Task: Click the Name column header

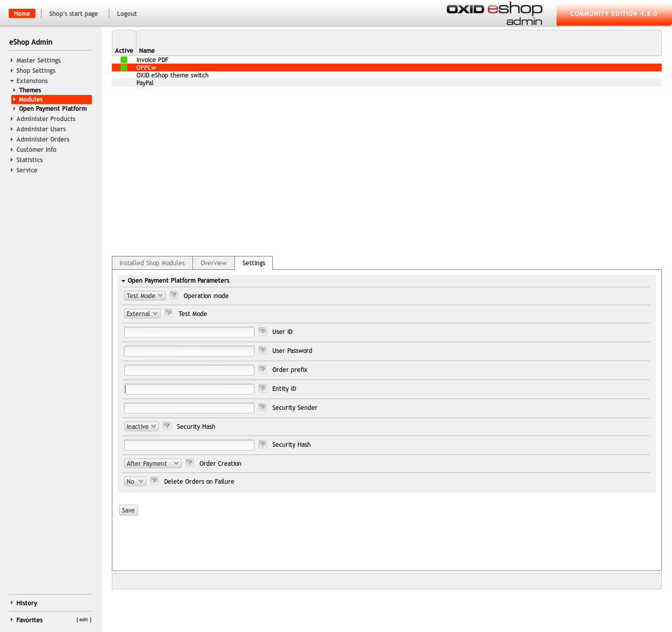Action: pyautogui.click(x=147, y=51)
